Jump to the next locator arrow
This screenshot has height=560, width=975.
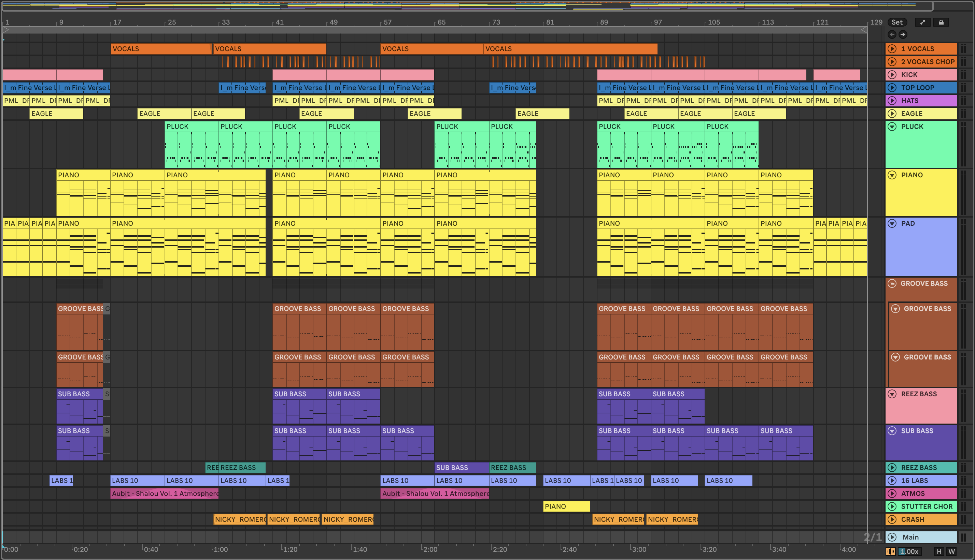click(903, 34)
